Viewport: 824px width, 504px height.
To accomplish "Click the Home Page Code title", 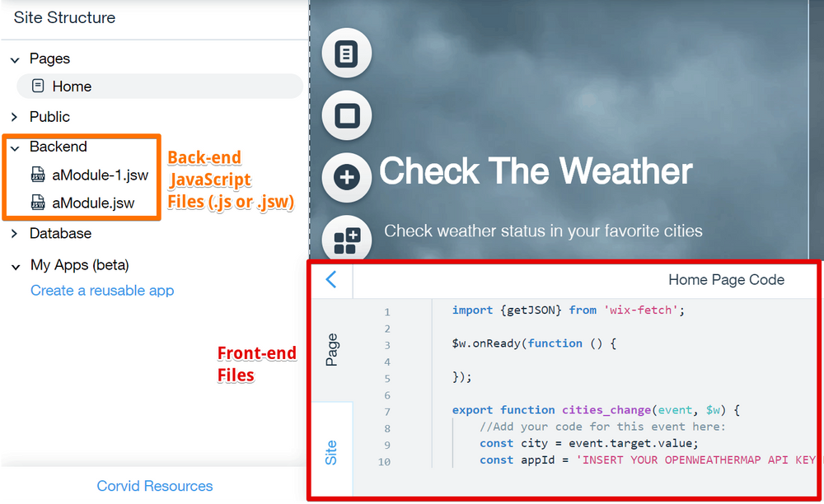I will [726, 280].
